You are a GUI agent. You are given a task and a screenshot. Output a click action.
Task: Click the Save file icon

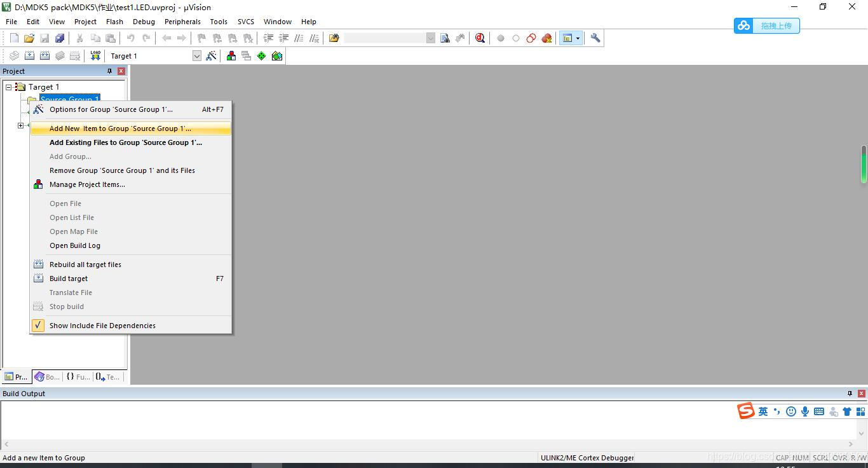click(44, 38)
